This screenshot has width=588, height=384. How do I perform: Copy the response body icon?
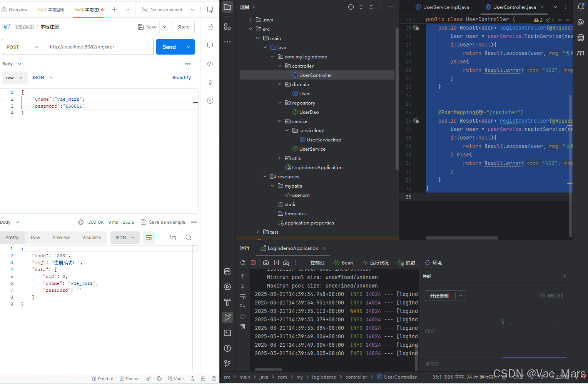point(173,238)
